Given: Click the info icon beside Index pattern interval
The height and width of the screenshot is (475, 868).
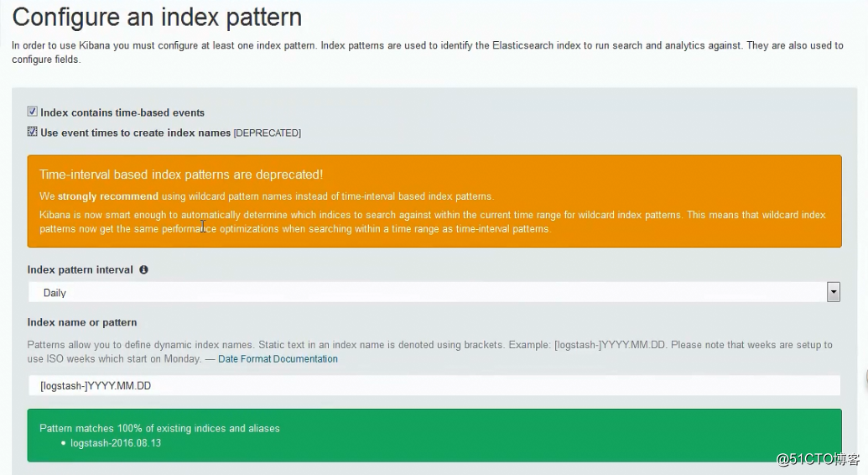Looking at the screenshot, I should 143,270.
